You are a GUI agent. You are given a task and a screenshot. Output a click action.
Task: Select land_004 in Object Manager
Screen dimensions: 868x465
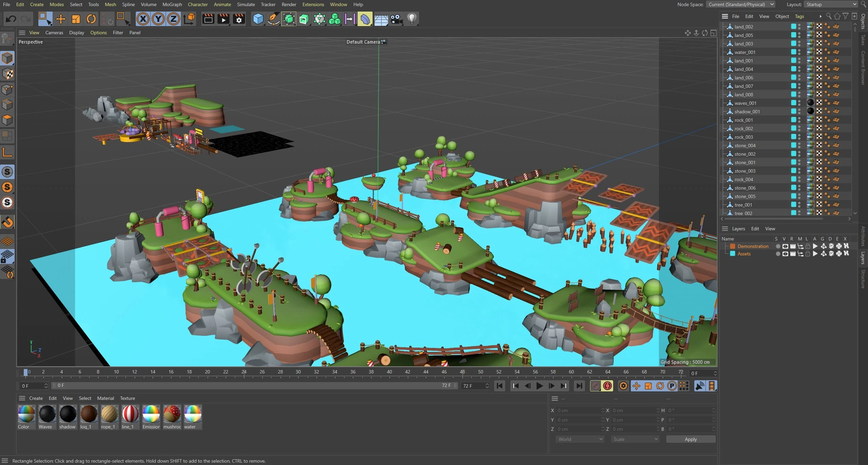743,69
